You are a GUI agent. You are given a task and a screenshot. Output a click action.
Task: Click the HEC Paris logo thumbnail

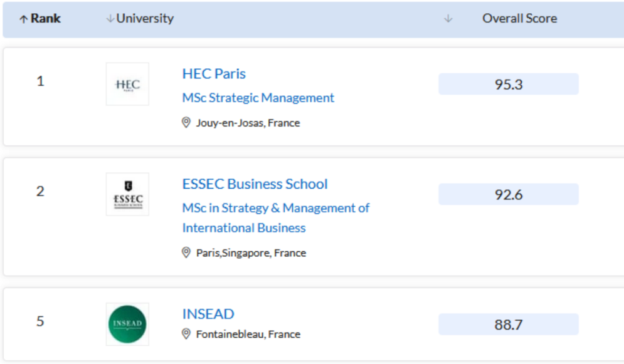pos(127,84)
